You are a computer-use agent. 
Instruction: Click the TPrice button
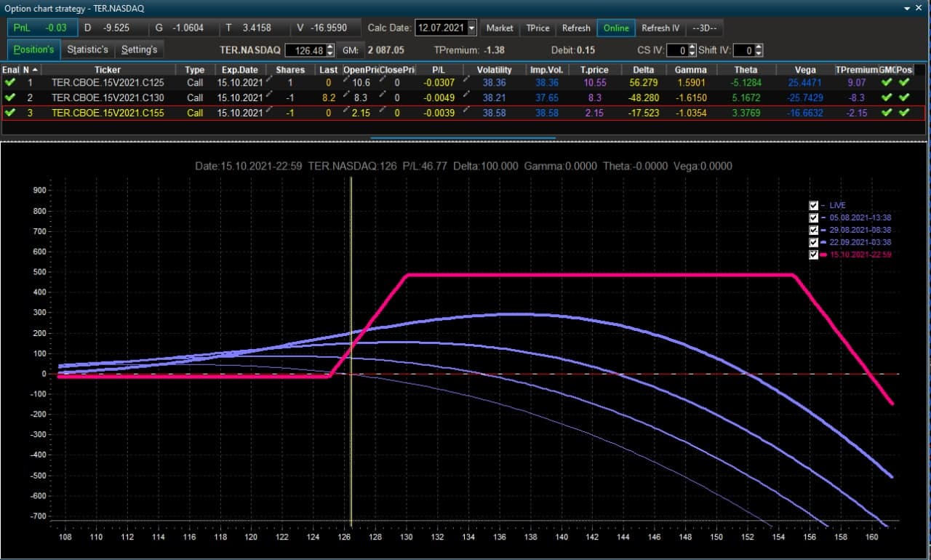538,28
